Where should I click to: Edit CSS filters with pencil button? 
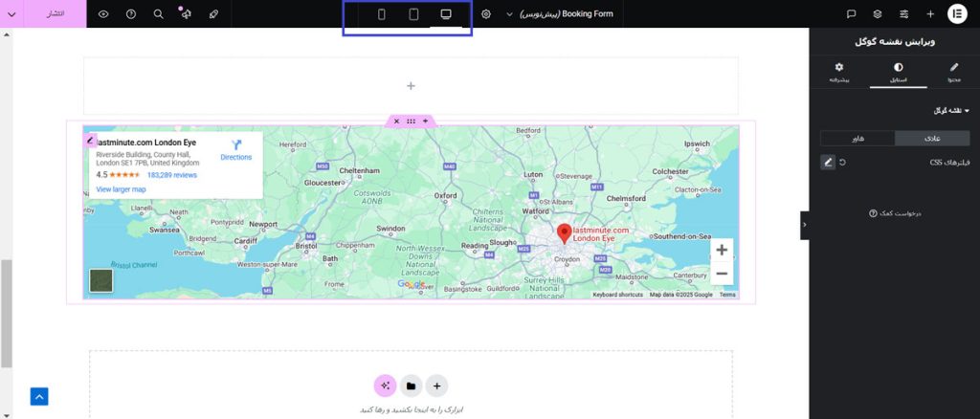click(828, 162)
